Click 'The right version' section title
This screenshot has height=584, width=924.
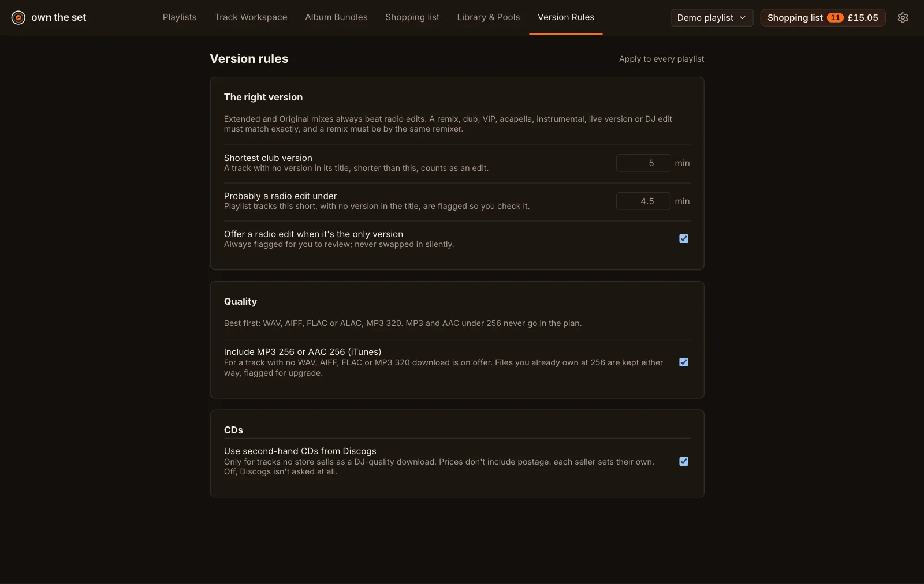[263, 97]
